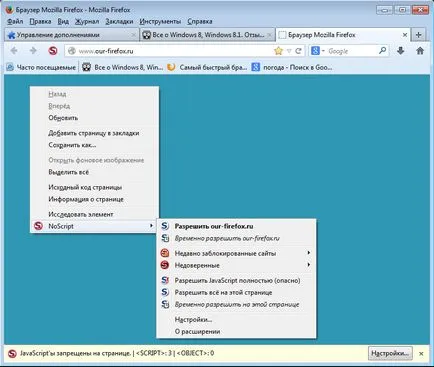Go back with the back arrow button
The height and width of the screenshot is (367, 434).
tap(14, 51)
